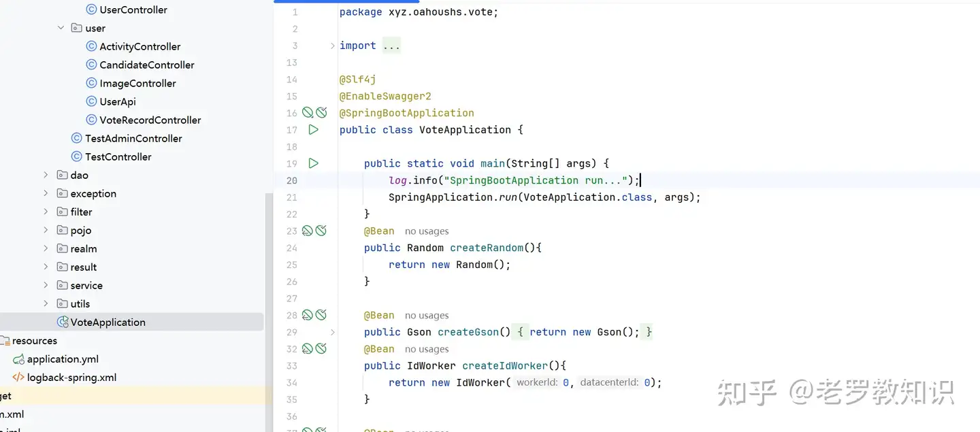980x432 pixels.
Task: Click the class icon beside ActivityController
Action: [91, 46]
